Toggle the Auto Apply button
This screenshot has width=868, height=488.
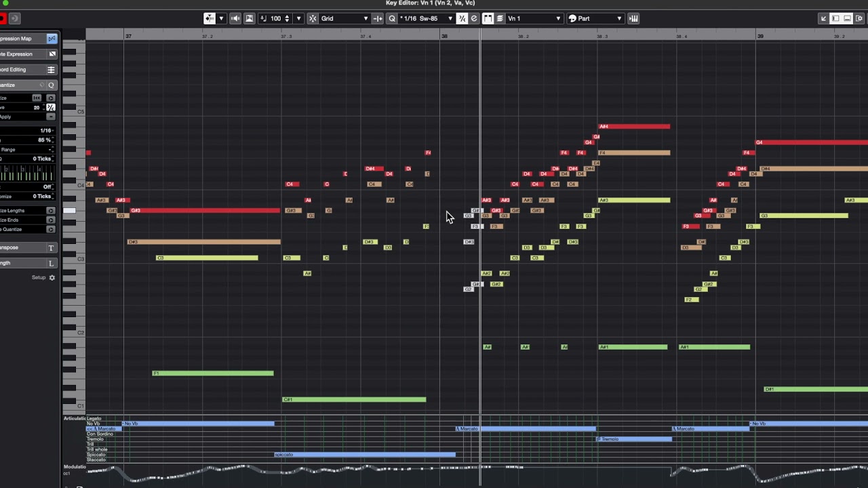50,117
